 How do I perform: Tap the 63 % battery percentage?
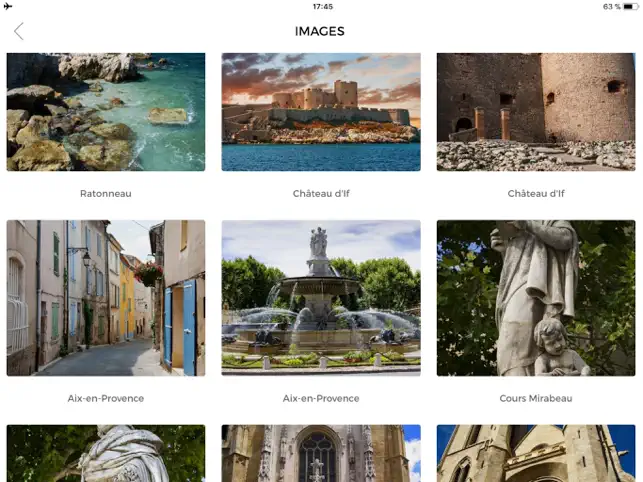611,7
